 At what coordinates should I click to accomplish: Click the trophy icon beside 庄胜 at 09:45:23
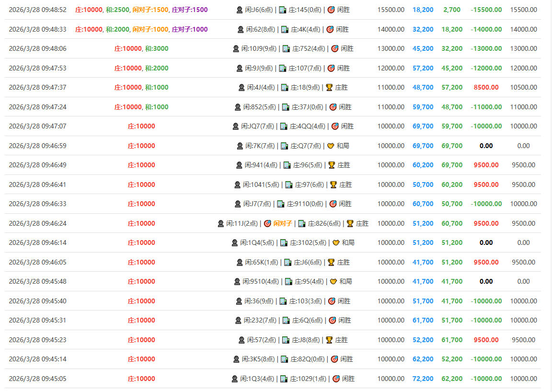coord(329,340)
